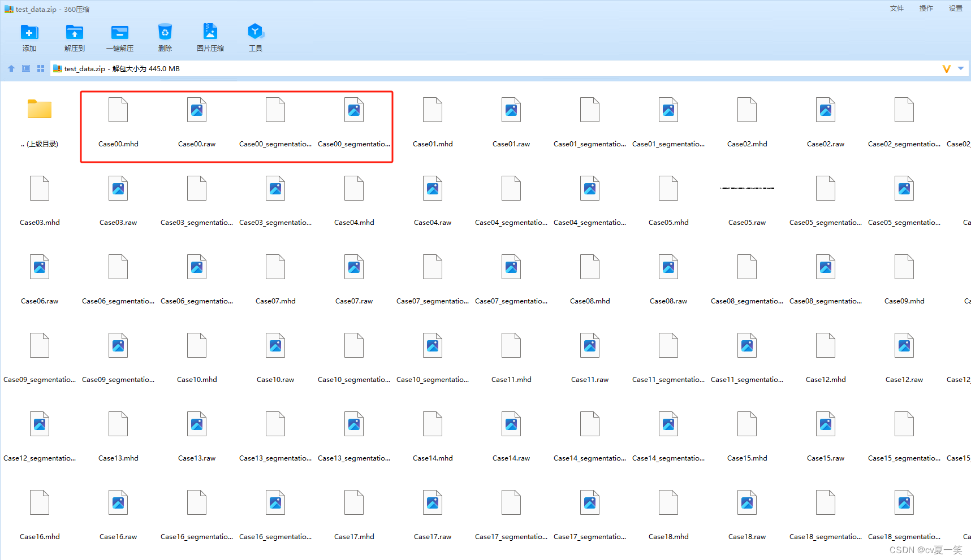
Task: Select Case00.mhd file icon
Action: [x=118, y=110]
